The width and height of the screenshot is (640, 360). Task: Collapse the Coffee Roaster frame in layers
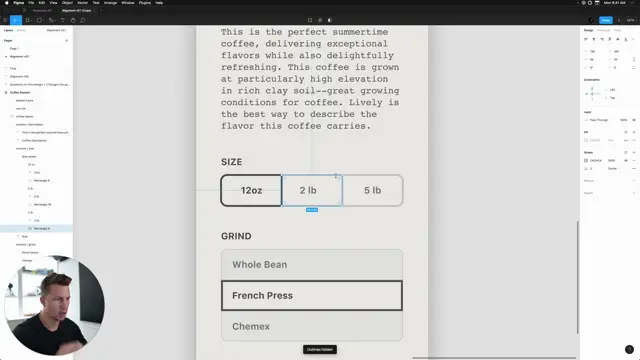[6, 93]
